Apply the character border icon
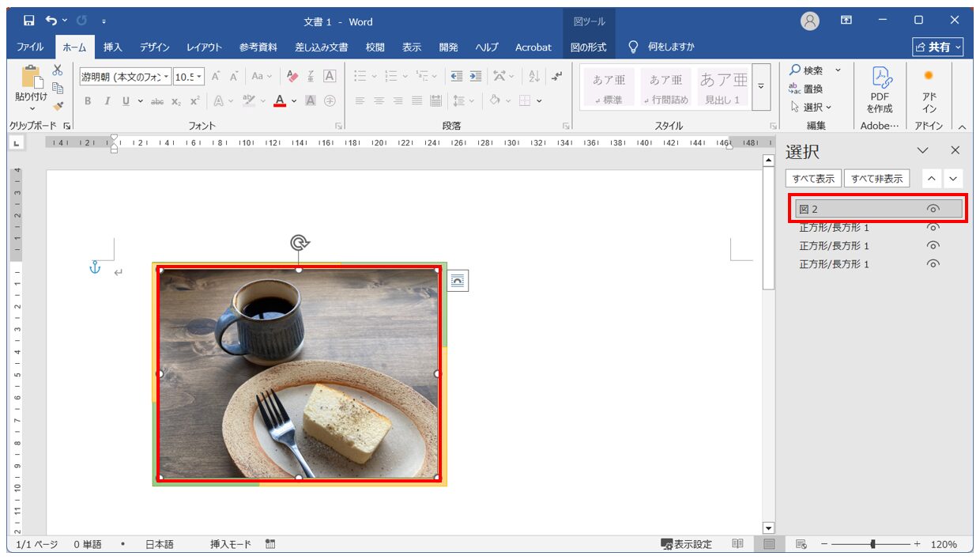The width and height of the screenshot is (980, 560). [x=330, y=77]
